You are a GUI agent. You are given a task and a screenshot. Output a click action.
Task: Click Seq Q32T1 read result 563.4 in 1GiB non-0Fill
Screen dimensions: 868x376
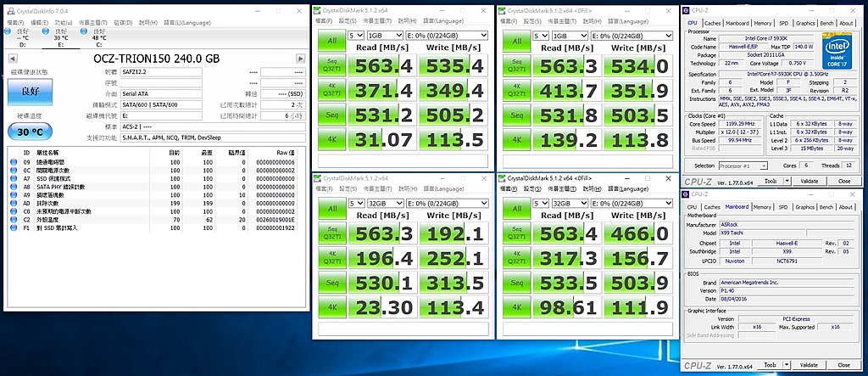(x=384, y=66)
